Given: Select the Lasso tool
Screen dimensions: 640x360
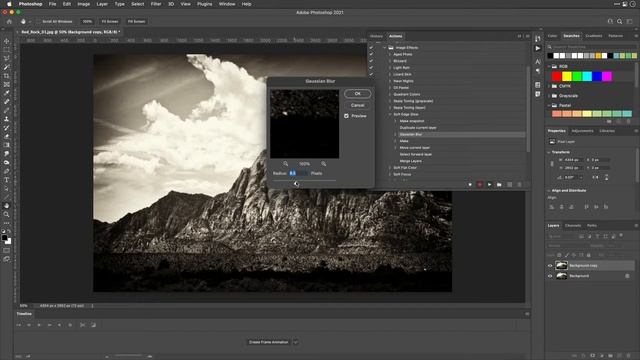Looking at the screenshot, I should pyautogui.click(x=7, y=58).
